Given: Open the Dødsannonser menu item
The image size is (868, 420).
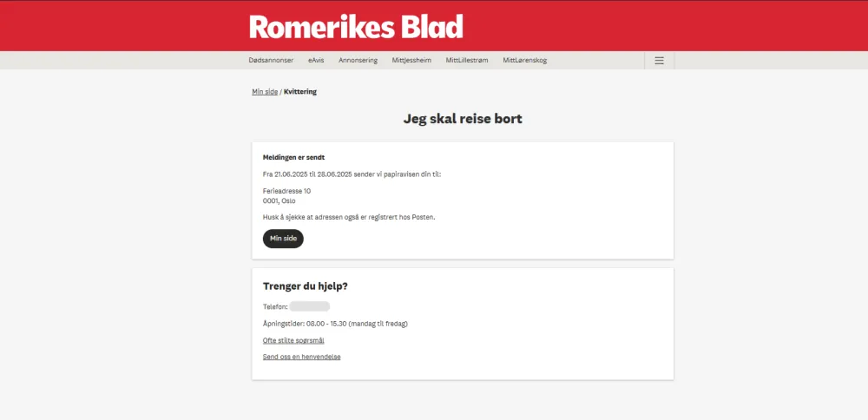Looking at the screenshot, I should click(271, 61).
